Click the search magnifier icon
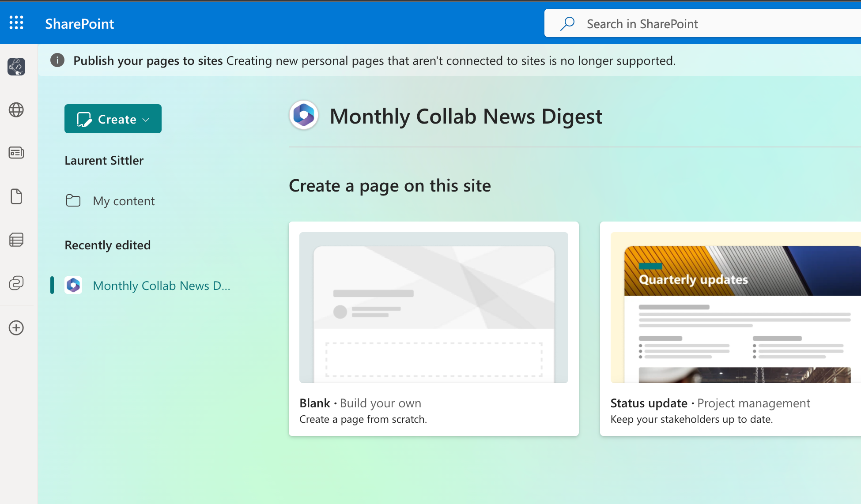 point(567,24)
